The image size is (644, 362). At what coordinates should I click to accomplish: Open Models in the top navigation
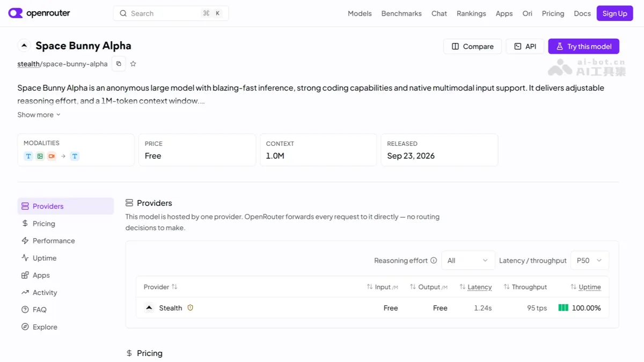click(360, 13)
